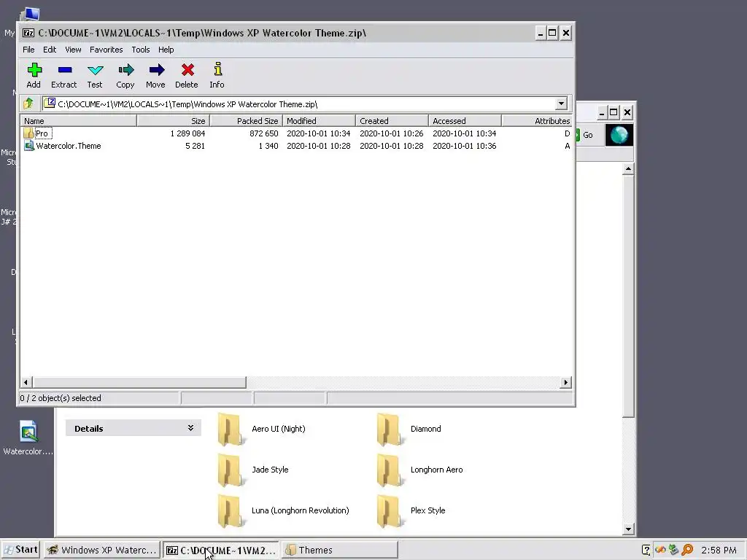Click the magnifier tray icon
Screen dimensions: 747x560
pos(687,550)
